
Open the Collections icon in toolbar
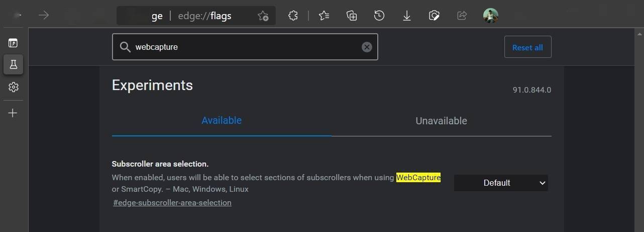352,16
